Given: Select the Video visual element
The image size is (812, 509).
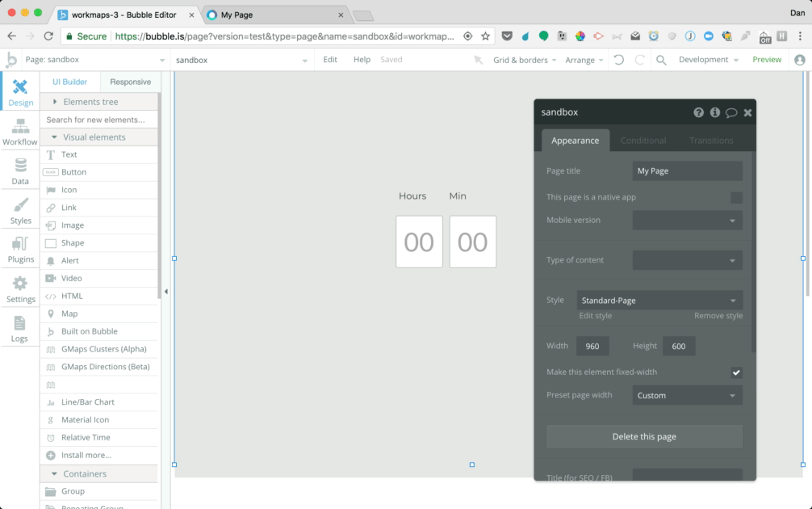Looking at the screenshot, I should pyautogui.click(x=99, y=279).
